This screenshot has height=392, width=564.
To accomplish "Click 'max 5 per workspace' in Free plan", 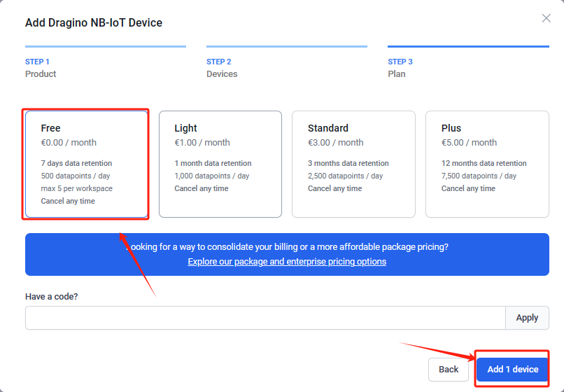I will coord(76,188).
